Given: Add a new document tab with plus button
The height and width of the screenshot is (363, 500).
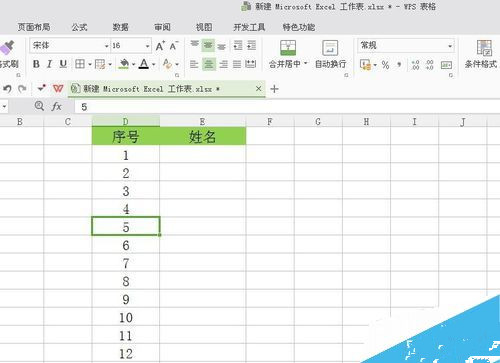Looking at the screenshot, I should pos(274,89).
